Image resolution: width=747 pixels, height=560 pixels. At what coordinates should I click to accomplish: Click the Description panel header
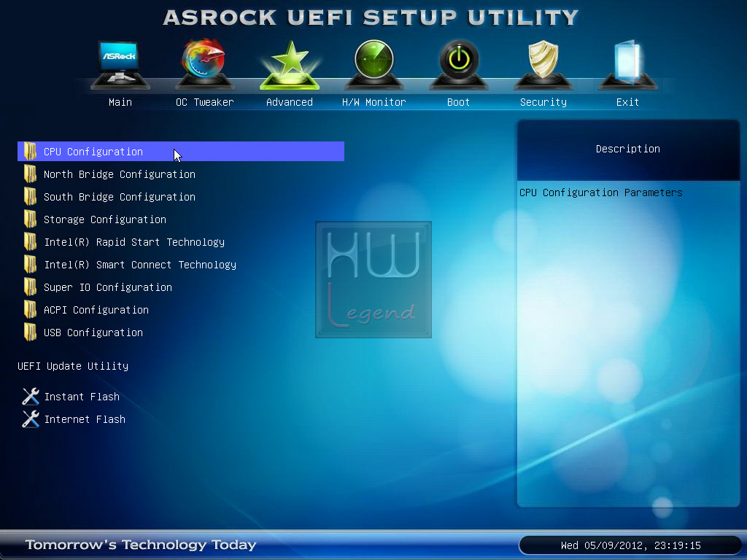(x=628, y=149)
